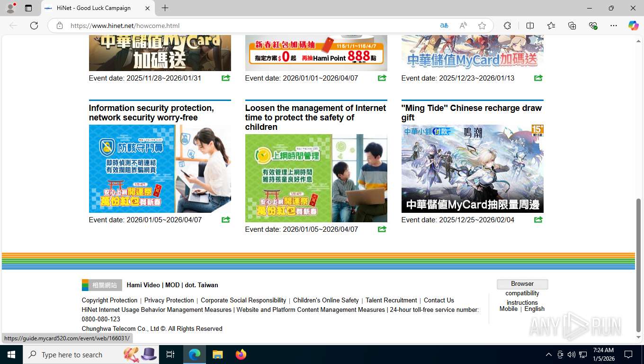Viewport: 644px width, 364px height.
Task: Open the clock showing 7:24 AM
Action: pyautogui.click(x=603, y=355)
